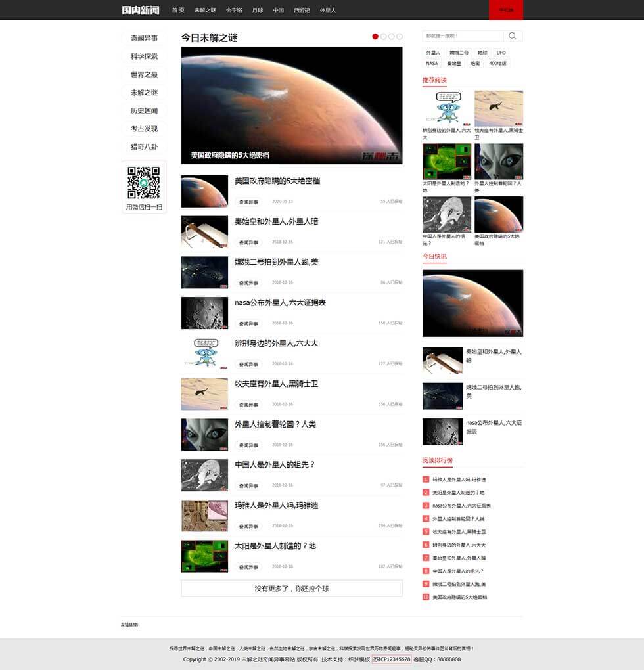The width and height of the screenshot is (644, 670).
Task: Click the WeChat QR code image
Action: [x=144, y=183]
